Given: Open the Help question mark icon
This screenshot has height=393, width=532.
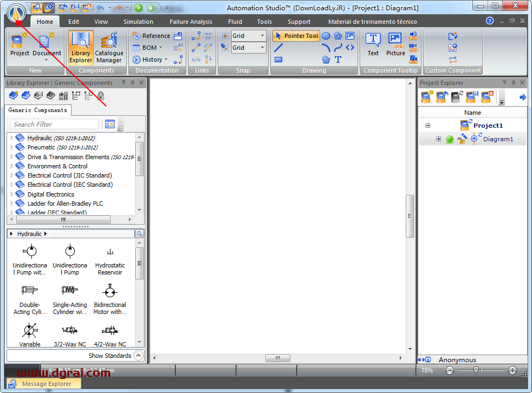Looking at the screenshot, I should pos(490,21).
